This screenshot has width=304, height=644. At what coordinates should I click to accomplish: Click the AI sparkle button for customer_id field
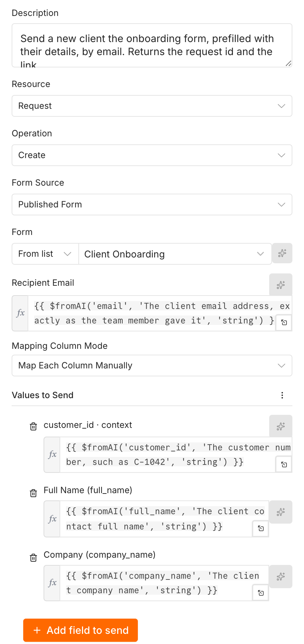click(281, 426)
